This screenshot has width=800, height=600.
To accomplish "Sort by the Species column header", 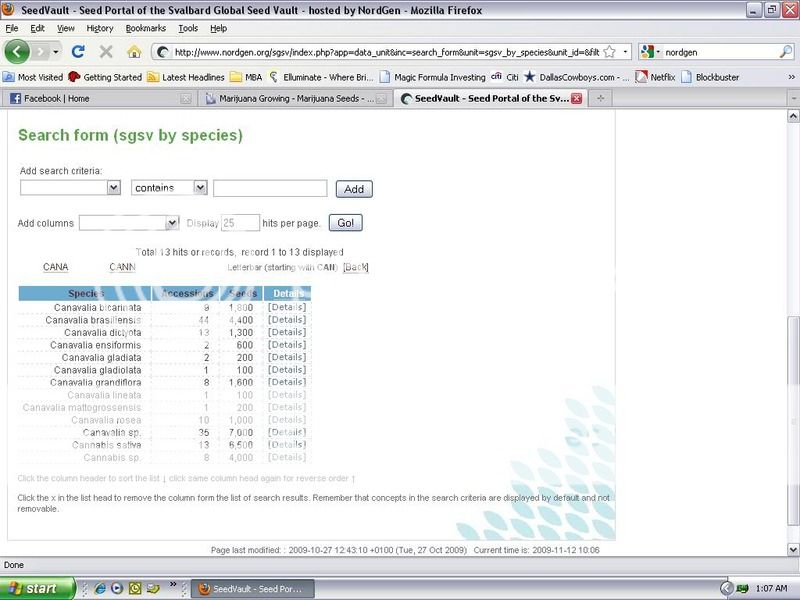I will click(85, 293).
